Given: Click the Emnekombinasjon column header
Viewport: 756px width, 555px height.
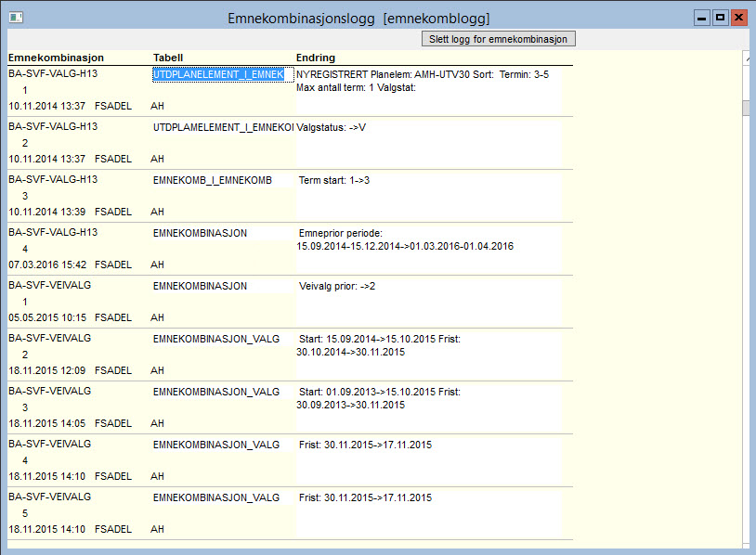Looking at the screenshot, I should [56, 58].
